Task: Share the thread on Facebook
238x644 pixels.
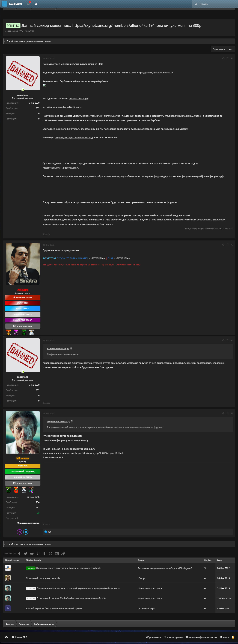Action: click(19, 553)
